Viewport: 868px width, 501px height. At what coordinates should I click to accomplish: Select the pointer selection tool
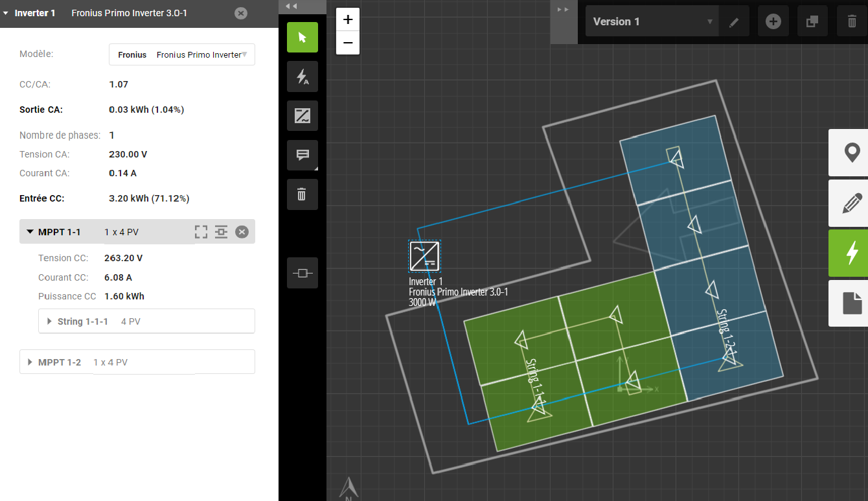point(303,37)
